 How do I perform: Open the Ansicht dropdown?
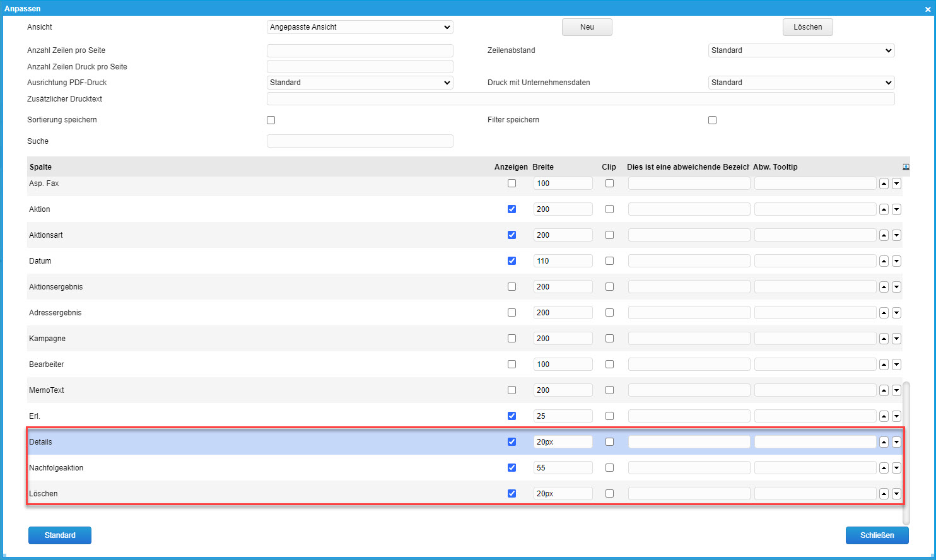[x=360, y=27]
